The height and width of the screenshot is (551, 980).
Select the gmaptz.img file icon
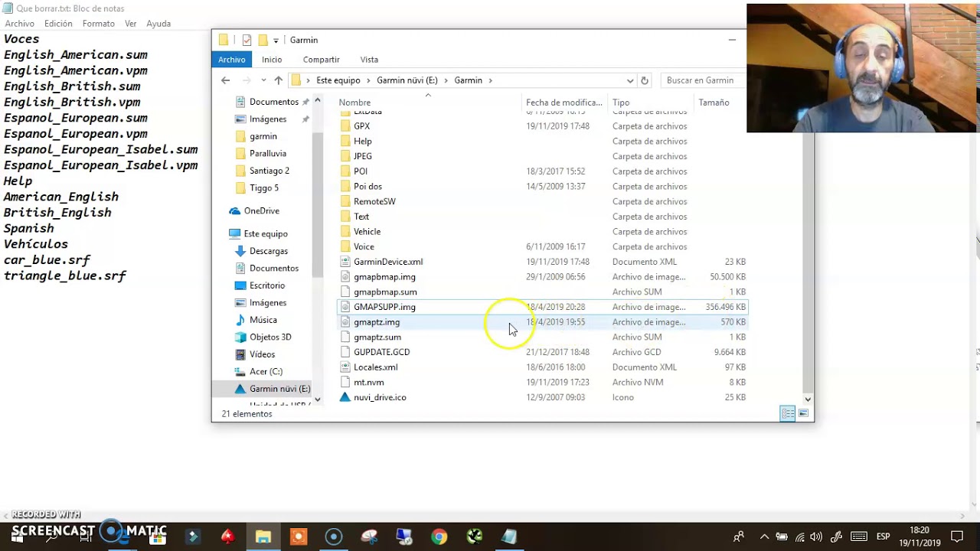[345, 322]
